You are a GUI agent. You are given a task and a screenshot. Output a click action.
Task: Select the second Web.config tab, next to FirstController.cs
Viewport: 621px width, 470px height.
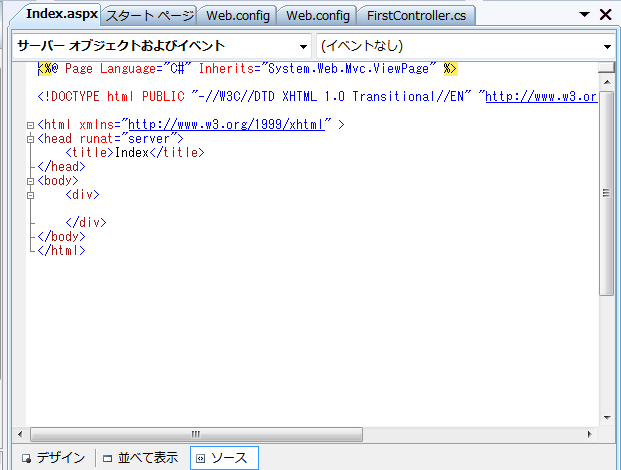tap(318, 16)
